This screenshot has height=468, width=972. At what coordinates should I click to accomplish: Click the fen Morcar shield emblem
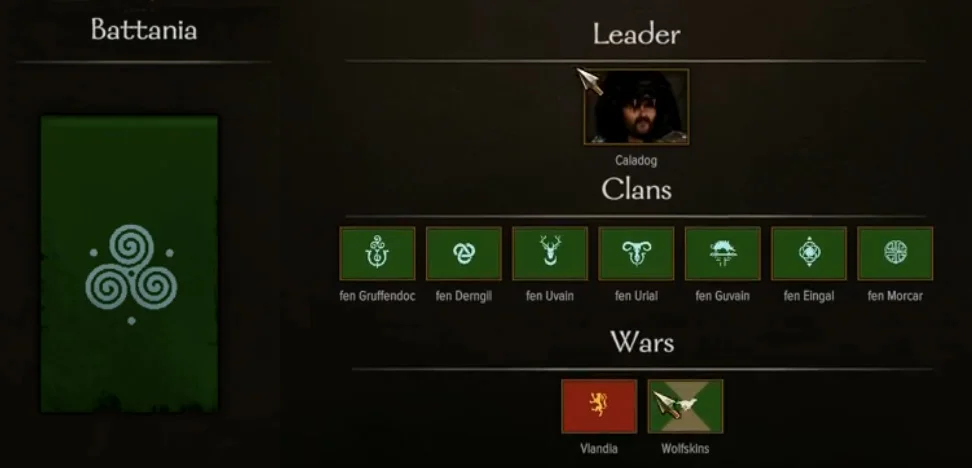pos(895,253)
